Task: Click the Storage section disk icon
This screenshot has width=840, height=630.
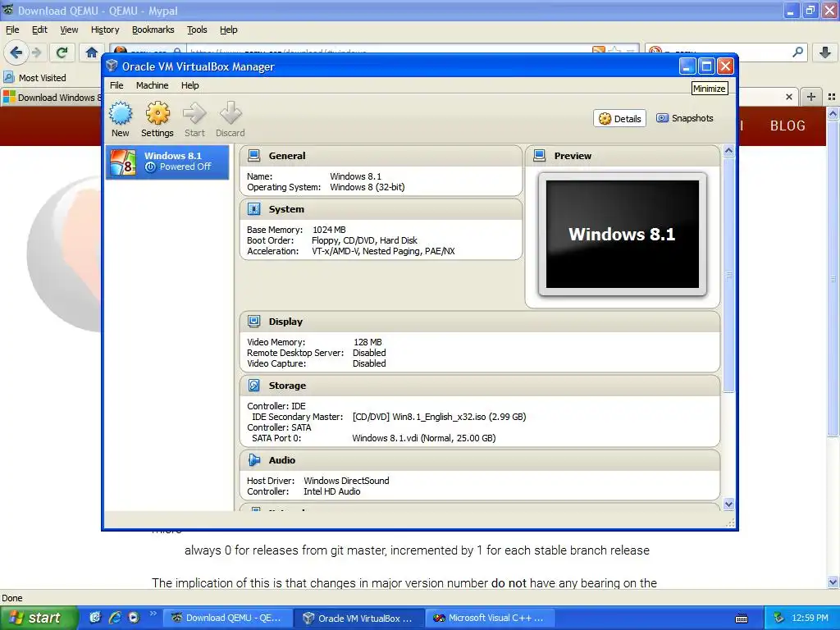Action: coord(254,386)
